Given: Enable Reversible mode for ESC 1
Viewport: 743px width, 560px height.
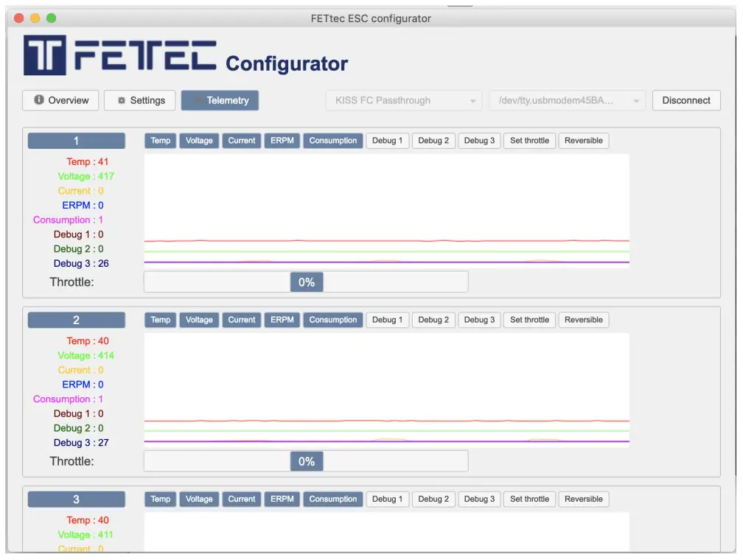Looking at the screenshot, I should [x=583, y=141].
